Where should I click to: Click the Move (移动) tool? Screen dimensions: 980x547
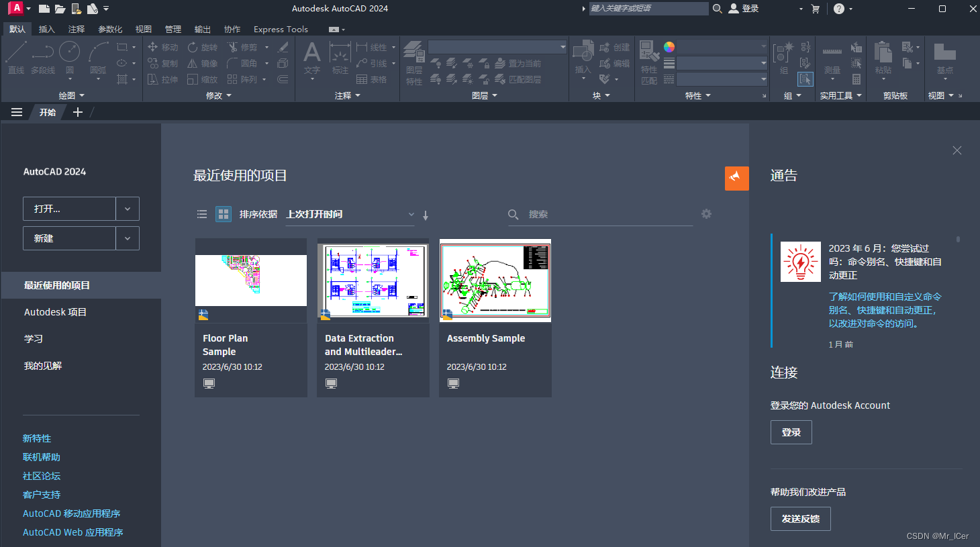point(163,47)
